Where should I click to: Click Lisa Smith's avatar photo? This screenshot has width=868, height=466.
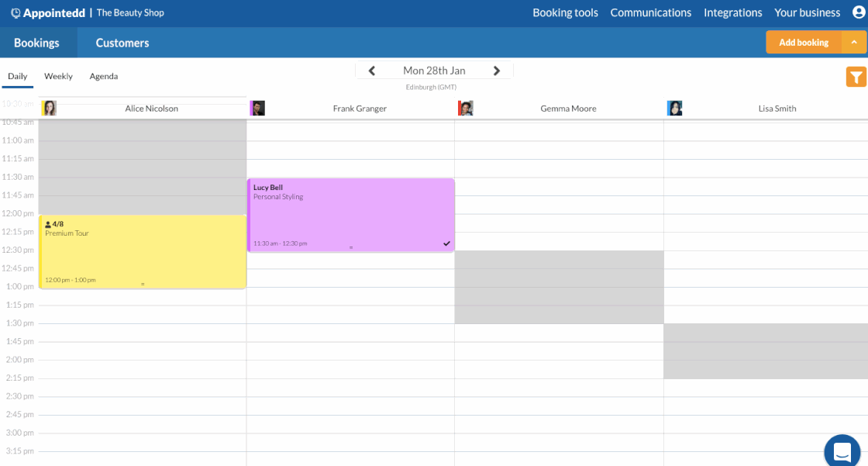point(674,109)
